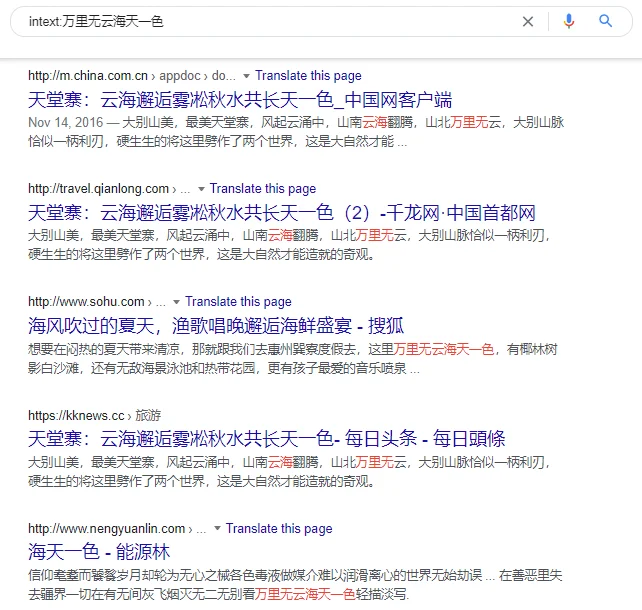This screenshot has height=610, width=642.
Task: Open the 海风吹过的夏天 搜狐 result
Action: point(216,326)
